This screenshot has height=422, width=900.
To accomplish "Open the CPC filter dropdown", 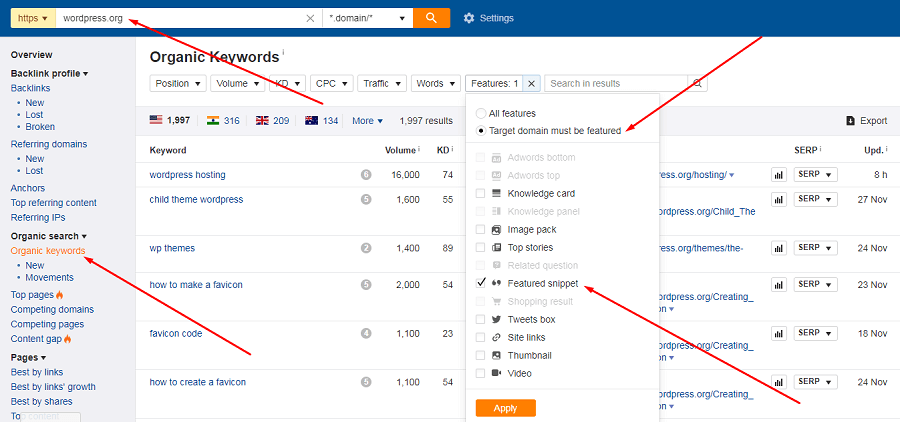I will click(332, 83).
